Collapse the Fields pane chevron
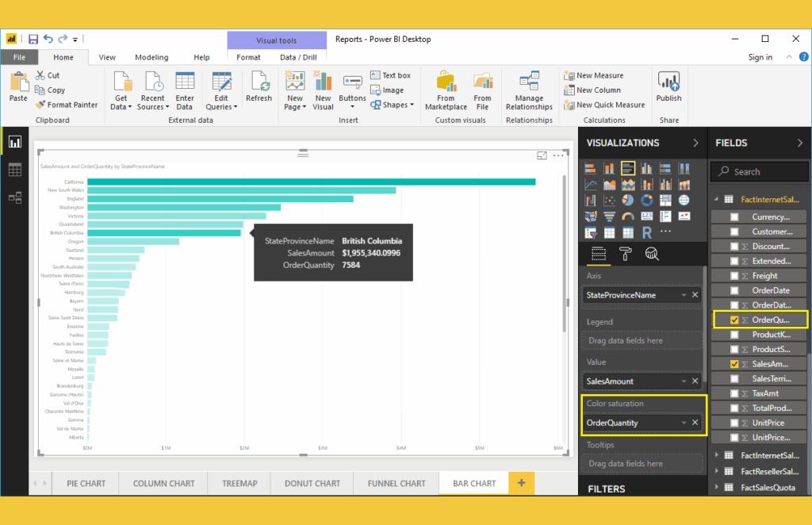Image resolution: width=812 pixels, height=525 pixels. (799, 143)
